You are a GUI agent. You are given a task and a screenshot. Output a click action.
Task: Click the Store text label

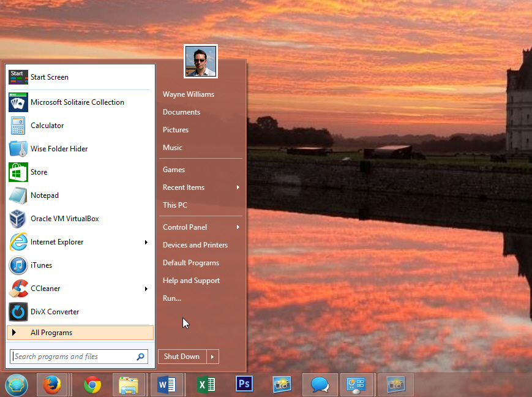click(x=39, y=172)
